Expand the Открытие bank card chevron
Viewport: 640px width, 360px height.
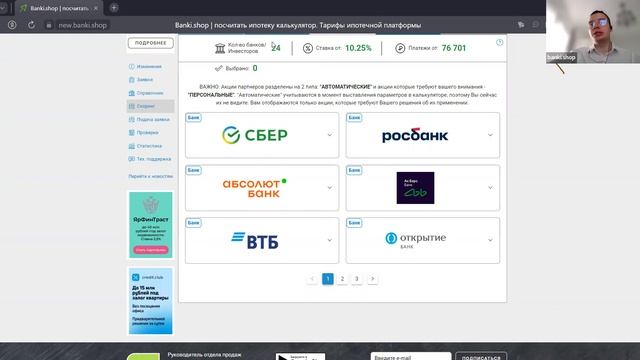(x=490, y=240)
